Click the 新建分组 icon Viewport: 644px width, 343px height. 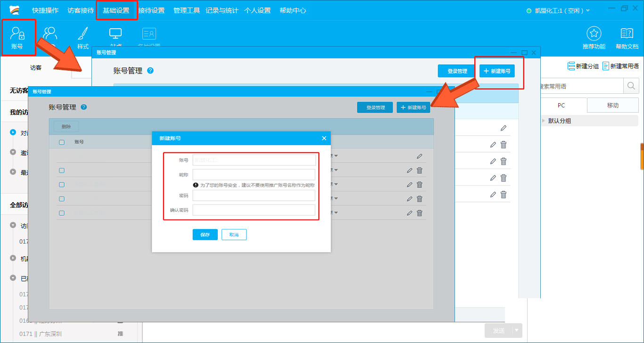(x=571, y=66)
